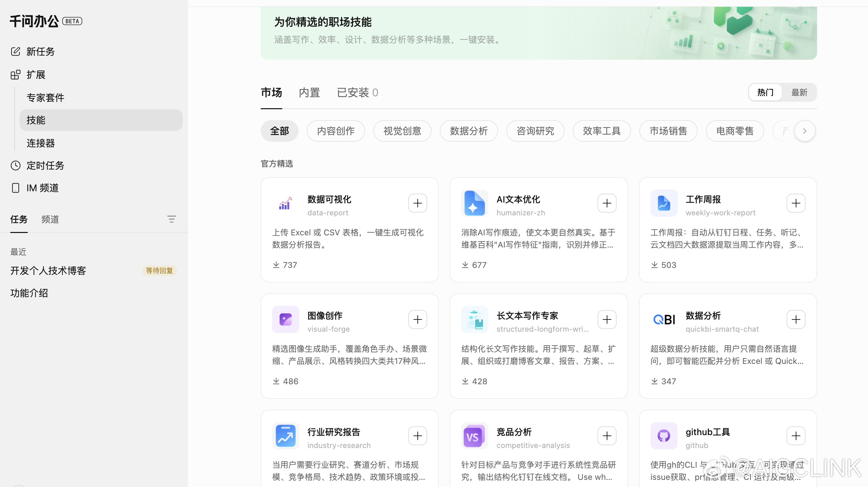The image size is (868, 487).
Task: Add the 数据分析 quickbi skill with plus button
Action: (x=796, y=319)
